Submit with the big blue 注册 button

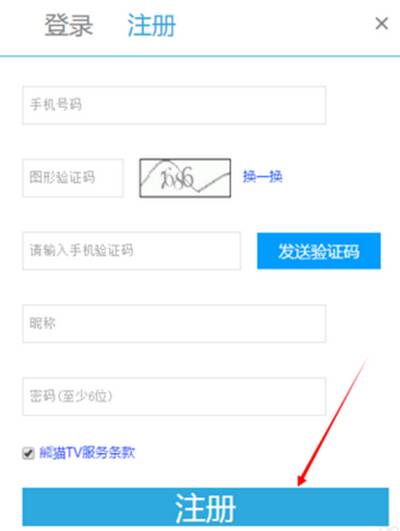point(206,507)
